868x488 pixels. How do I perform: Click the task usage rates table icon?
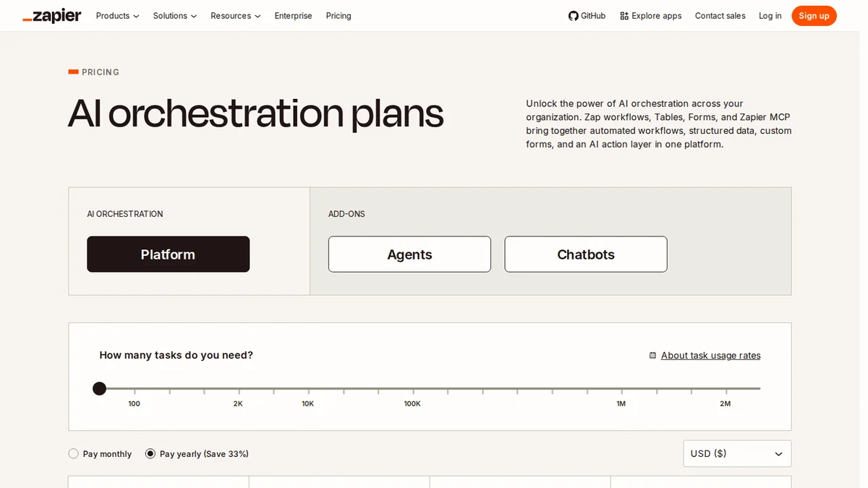click(x=652, y=356)
